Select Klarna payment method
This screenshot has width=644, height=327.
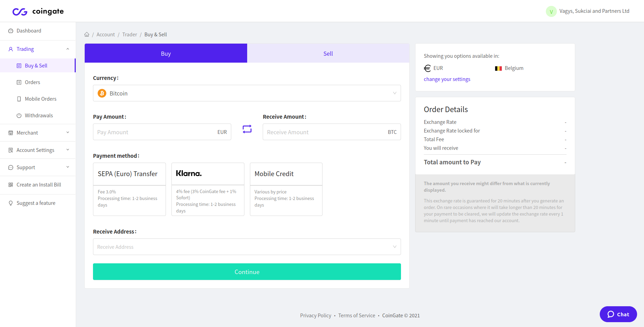208,189
